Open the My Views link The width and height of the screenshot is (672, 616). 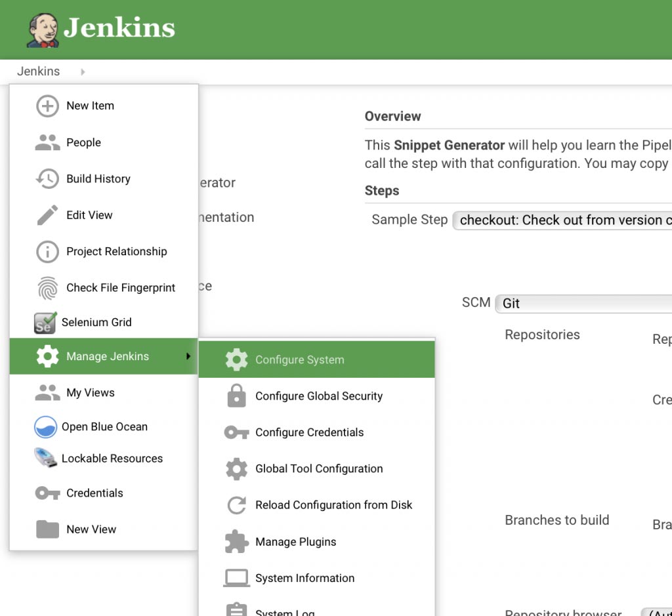[91, 393]
